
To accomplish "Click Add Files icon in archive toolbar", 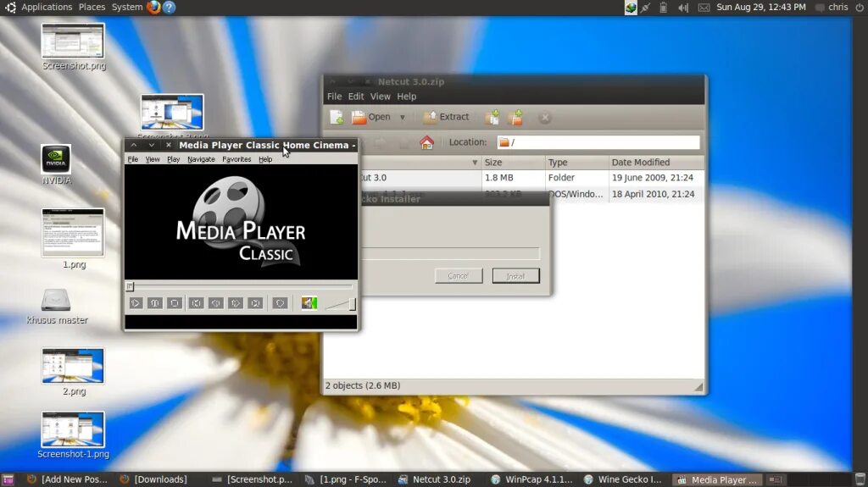I will pyautogui.click(x=492, y=118).
